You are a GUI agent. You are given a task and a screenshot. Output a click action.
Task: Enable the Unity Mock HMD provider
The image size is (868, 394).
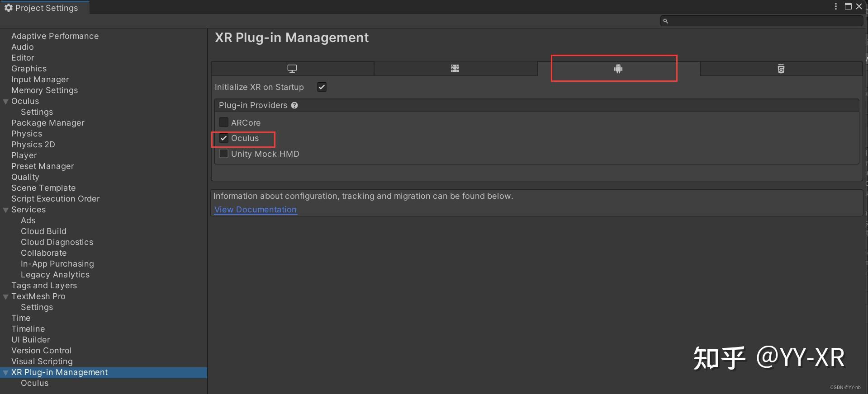(x=223, y=154)
